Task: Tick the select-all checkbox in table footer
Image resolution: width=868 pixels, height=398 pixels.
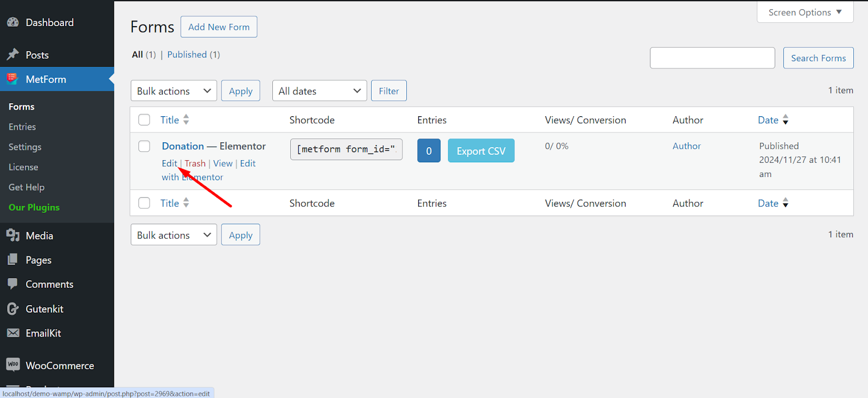Action: tap(144, 203)
